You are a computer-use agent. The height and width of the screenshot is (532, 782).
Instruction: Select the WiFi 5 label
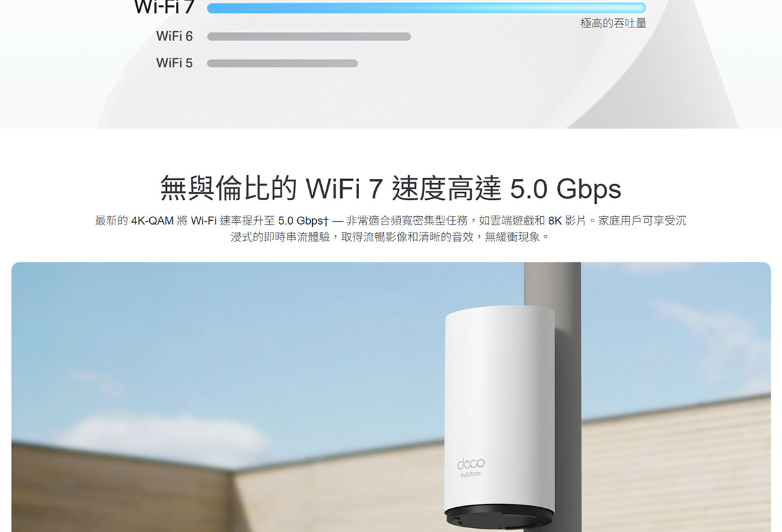175,63
